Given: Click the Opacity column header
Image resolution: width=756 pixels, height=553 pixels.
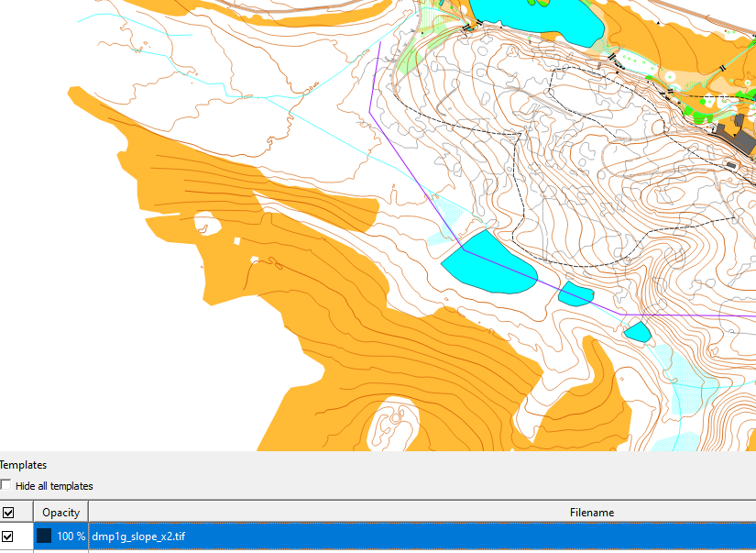Looking at the screenshot, I should (x=60, y=512).
